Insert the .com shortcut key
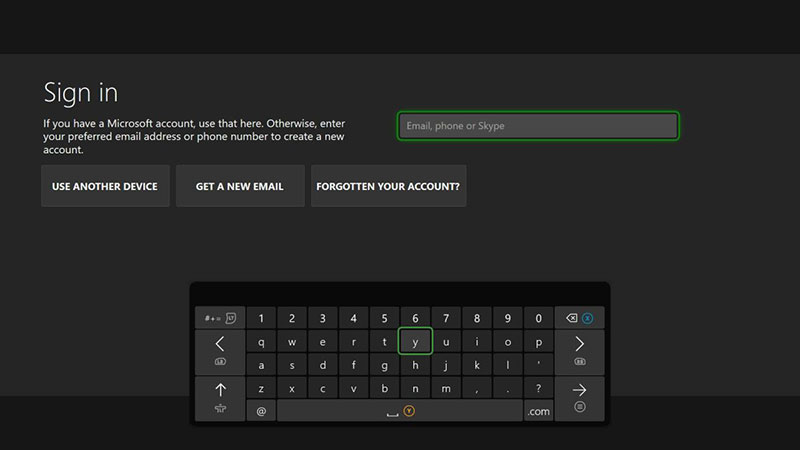Screen dimensions: 800x450 click(x=538, y=411)
